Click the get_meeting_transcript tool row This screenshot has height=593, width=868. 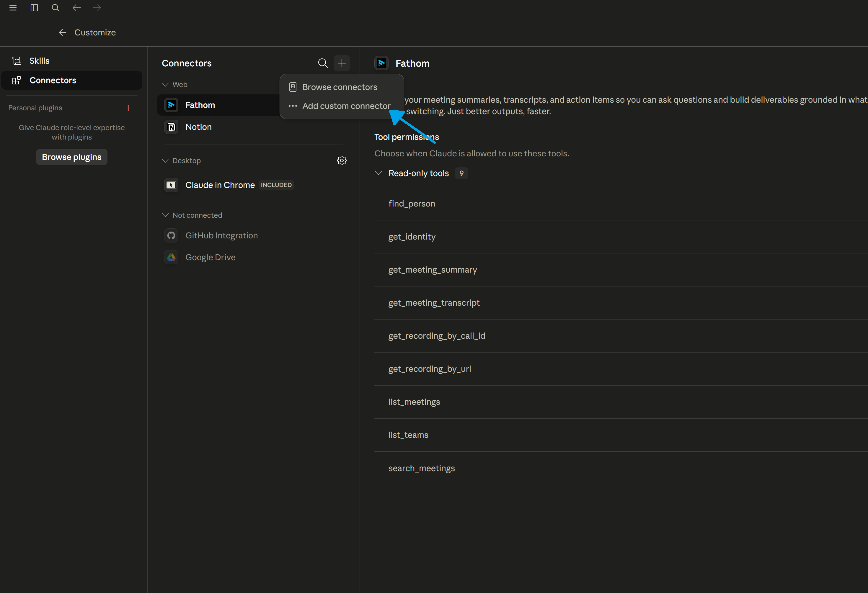[x=621, y=303]
